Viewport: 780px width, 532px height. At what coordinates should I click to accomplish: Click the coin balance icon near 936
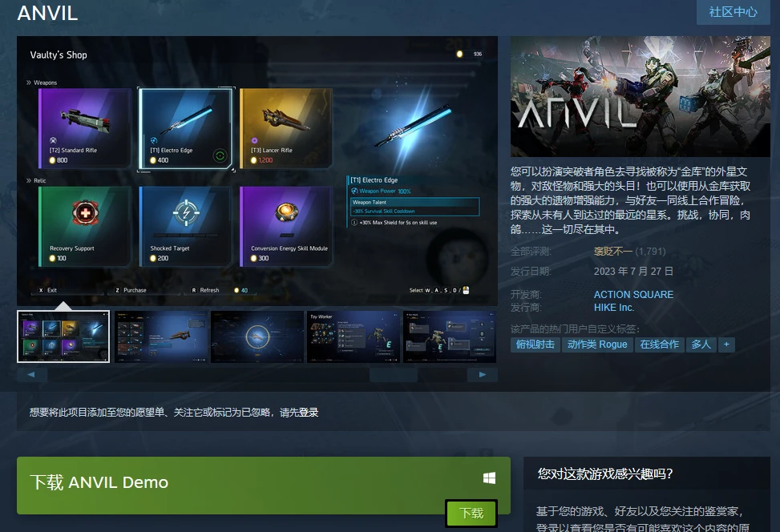click(x=459, y=54)
